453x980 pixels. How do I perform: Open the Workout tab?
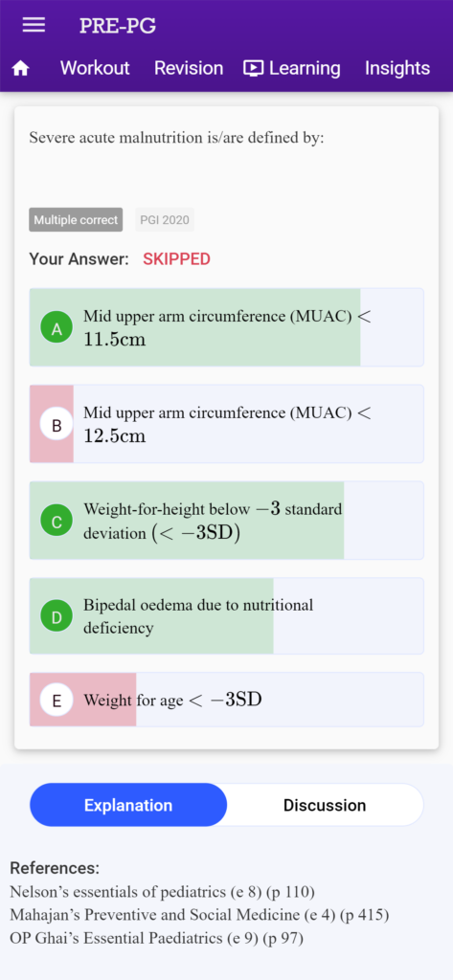(x=95, y=68)
